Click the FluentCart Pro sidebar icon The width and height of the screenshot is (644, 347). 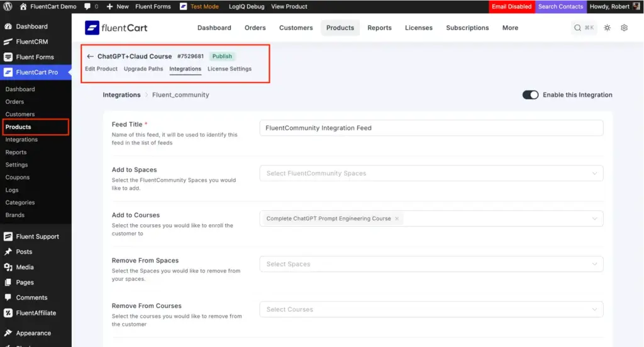[8, 72]
